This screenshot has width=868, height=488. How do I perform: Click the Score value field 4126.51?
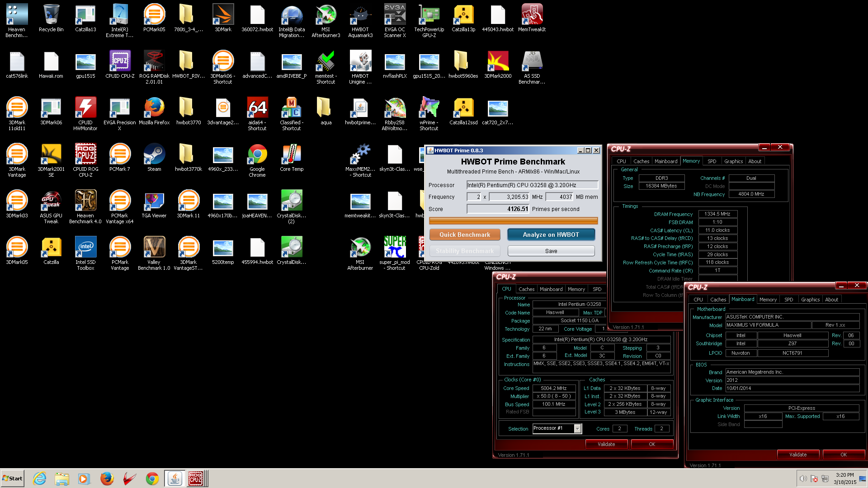498,209
